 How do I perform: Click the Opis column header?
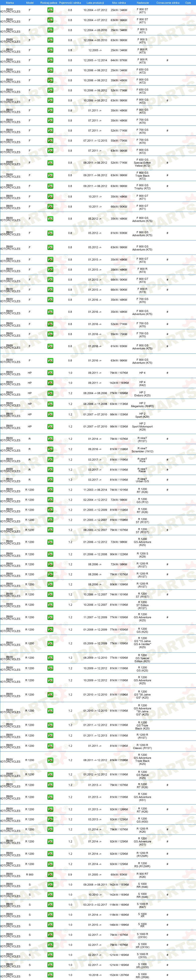coord(188,3)
